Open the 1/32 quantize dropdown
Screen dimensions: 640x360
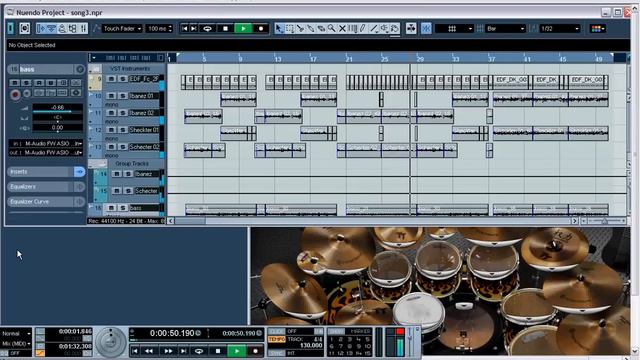click(560, 29)
